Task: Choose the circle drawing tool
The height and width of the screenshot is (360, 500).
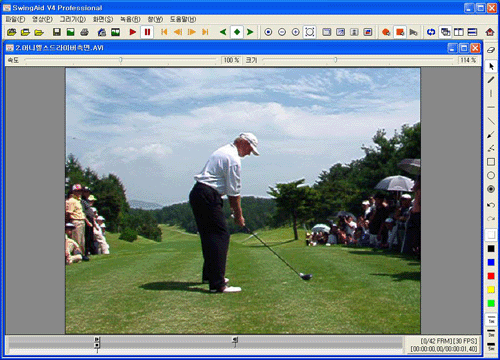Action: click(x=491, y=175)
